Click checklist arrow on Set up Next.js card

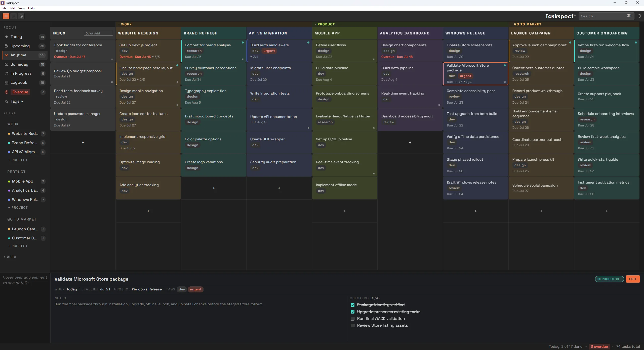[x=153, y=57]
